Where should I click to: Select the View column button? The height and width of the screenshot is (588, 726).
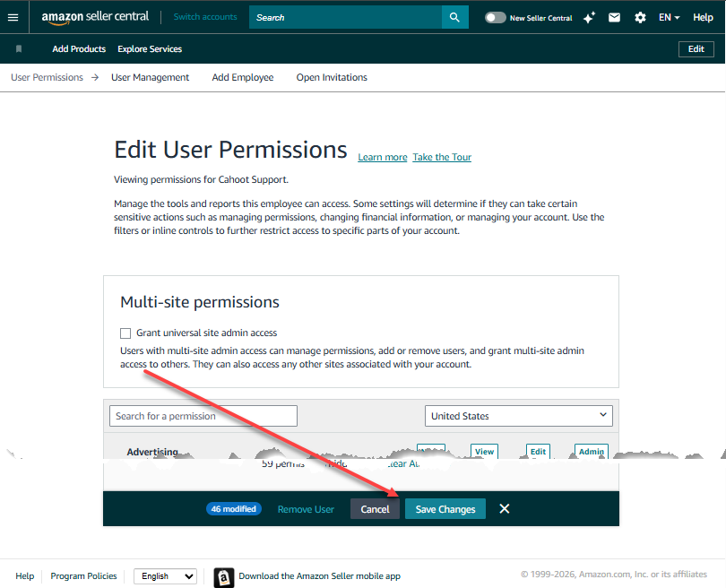(x=484, y=452)
